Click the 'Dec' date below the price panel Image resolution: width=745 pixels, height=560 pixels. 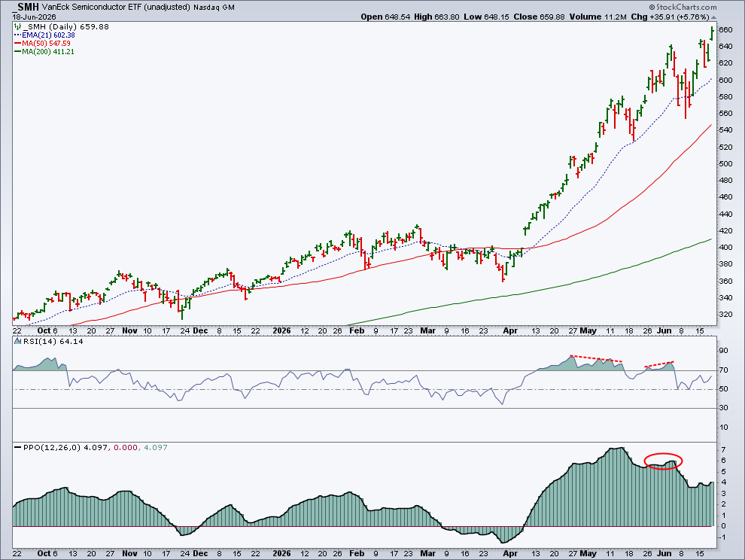point(200,331)
